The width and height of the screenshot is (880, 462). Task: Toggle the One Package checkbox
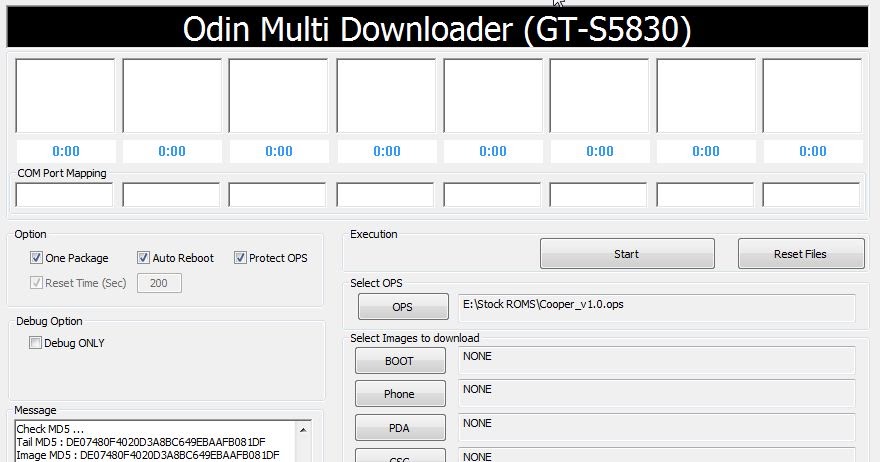36,258
